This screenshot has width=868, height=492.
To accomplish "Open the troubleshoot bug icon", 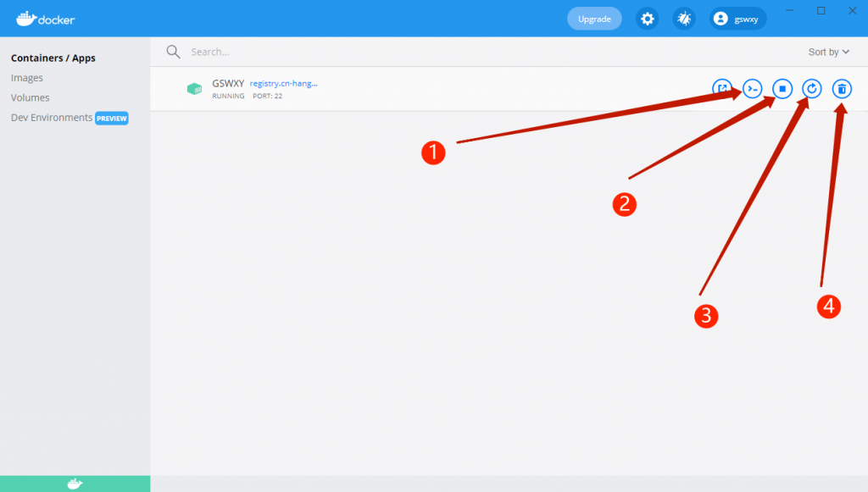I will pos(684,19).
